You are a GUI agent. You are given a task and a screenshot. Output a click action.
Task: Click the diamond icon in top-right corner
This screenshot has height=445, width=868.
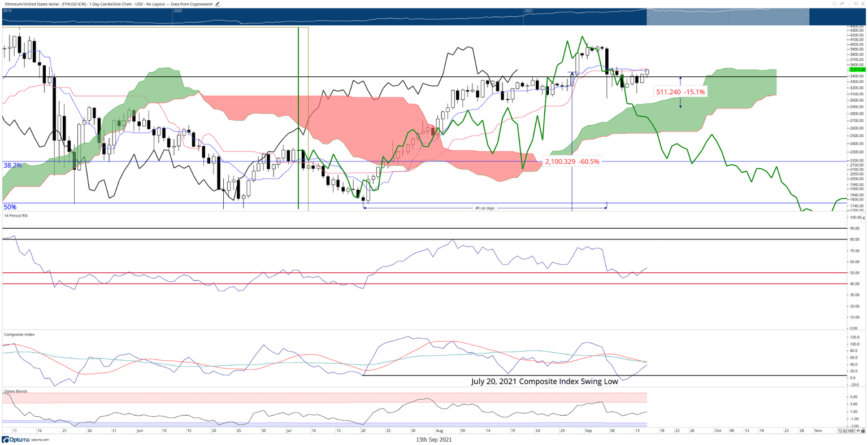[x=834, y=4]
